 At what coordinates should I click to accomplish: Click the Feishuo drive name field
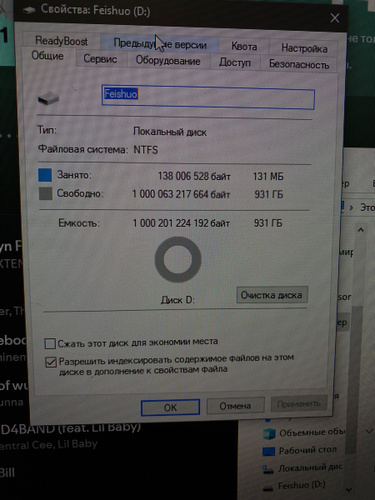[x=208, y=97]
